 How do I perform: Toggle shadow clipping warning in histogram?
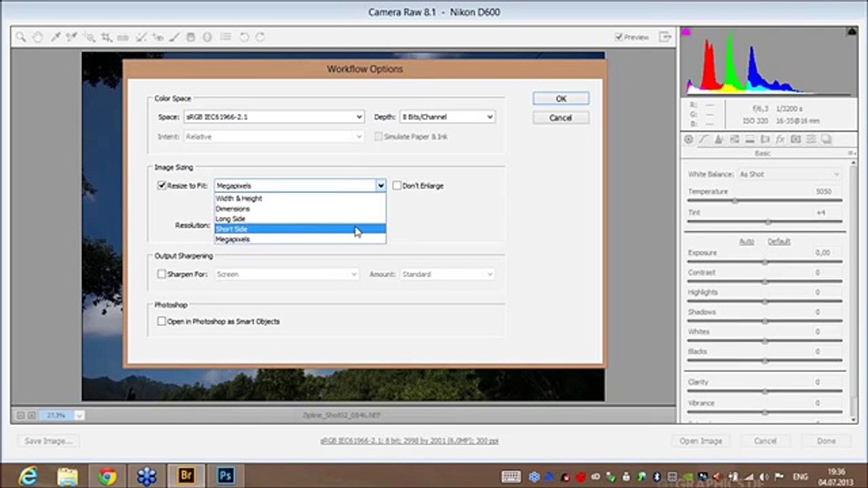[686, 32]
